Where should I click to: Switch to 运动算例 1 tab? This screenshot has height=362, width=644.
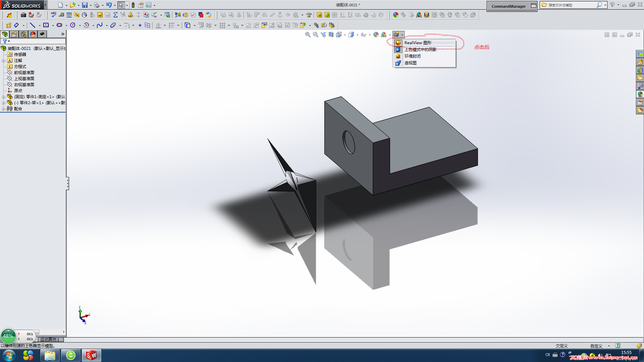click(x=50, y=340)
